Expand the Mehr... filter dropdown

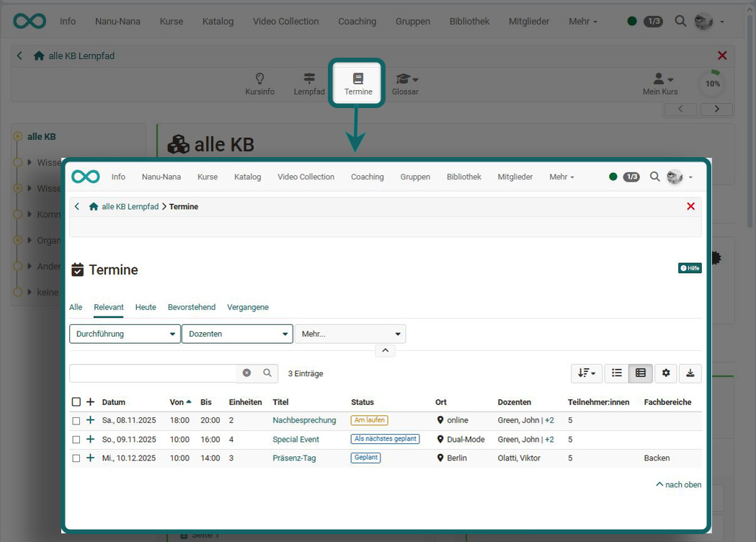point(350,334)
